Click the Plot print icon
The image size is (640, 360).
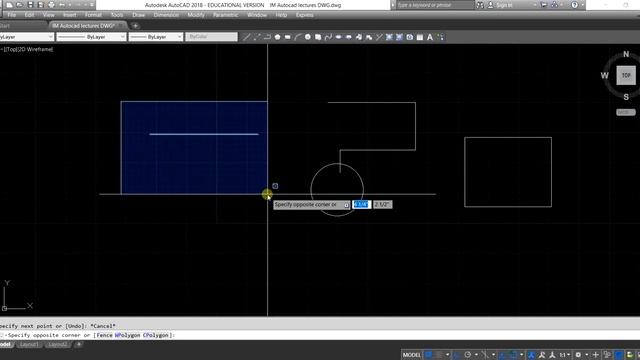51,5
